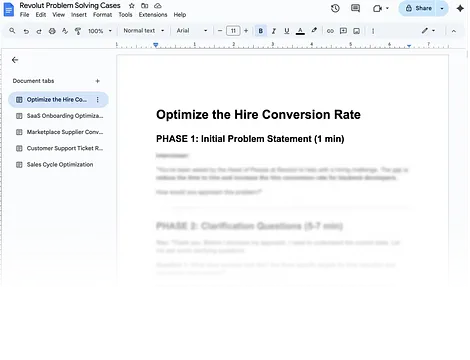This screenshot has height=360, width=470.
Task: Open the Arial font dropdown
Action: (192, 31)
